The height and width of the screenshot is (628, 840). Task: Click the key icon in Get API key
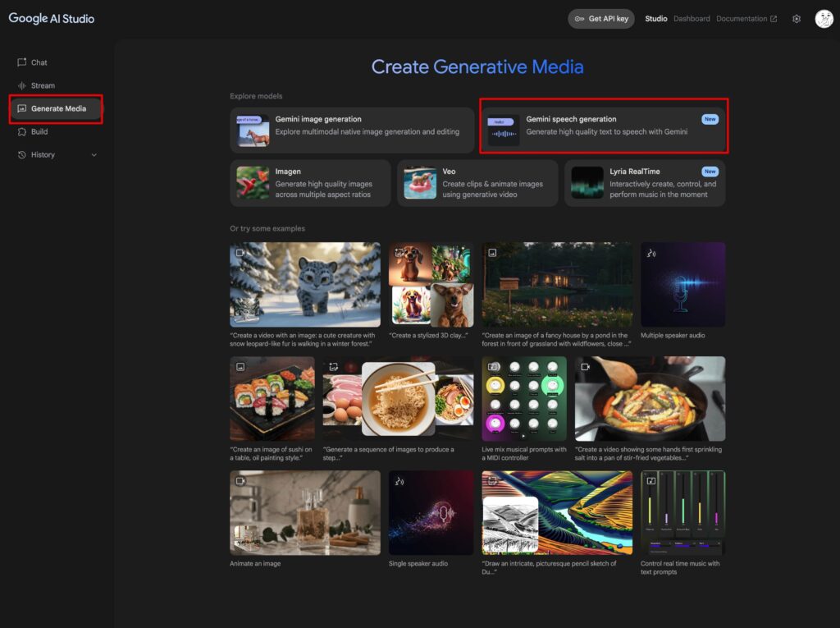click(580, 19)
